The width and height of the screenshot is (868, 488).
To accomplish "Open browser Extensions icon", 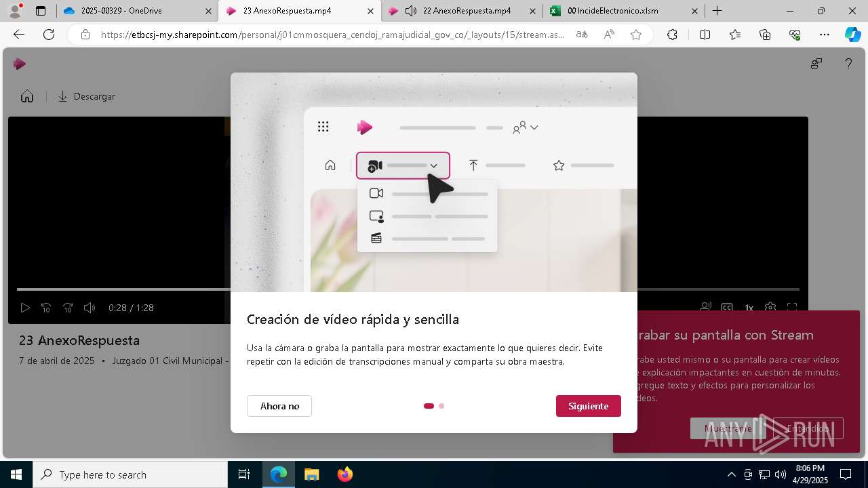I will click(x=672, y=35).
